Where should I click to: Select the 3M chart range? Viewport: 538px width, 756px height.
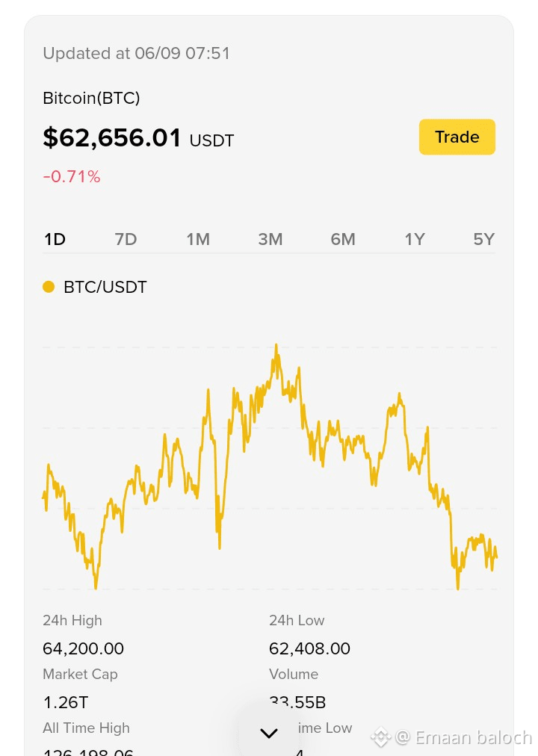coord(270,239)
